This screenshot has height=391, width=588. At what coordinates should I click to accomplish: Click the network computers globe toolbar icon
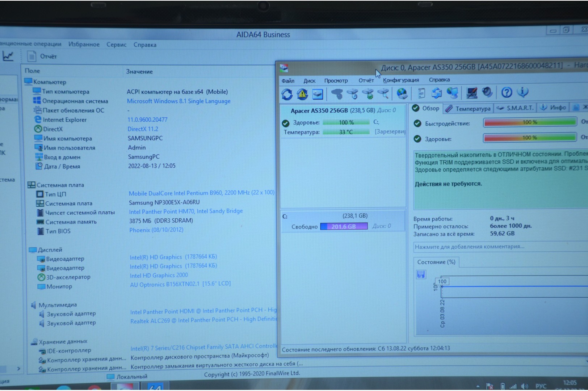452,93
